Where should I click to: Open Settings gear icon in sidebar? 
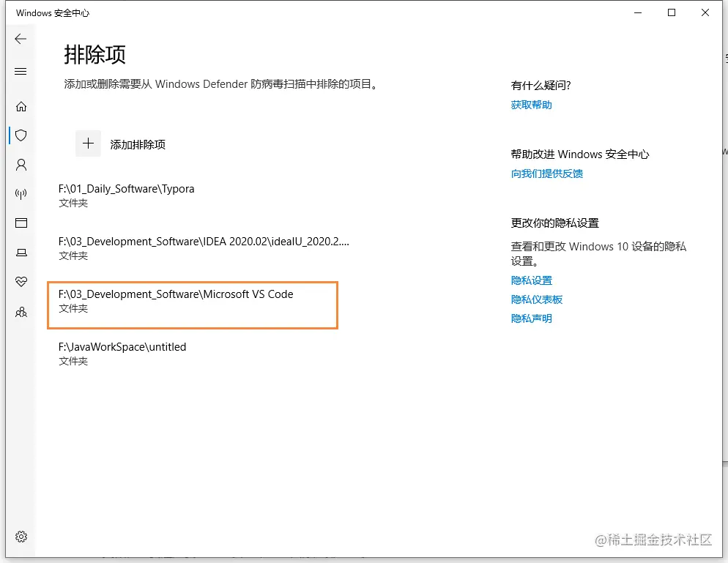(21, 537)
